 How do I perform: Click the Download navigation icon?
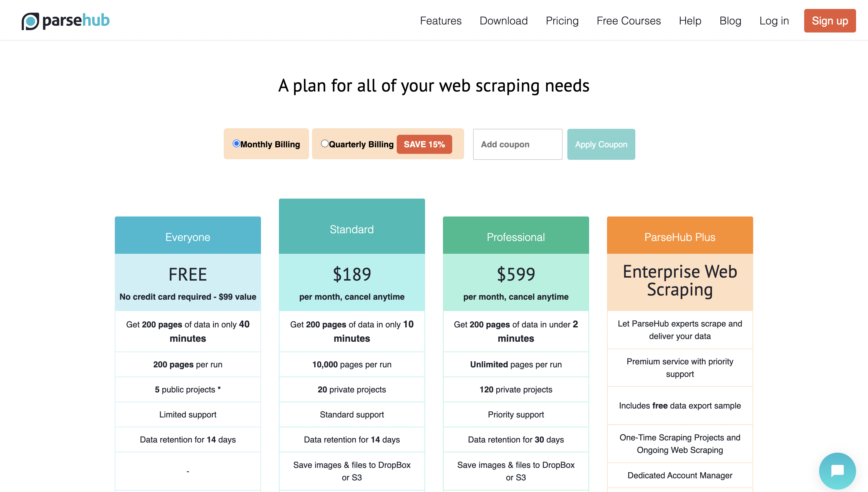pos(504,20)
